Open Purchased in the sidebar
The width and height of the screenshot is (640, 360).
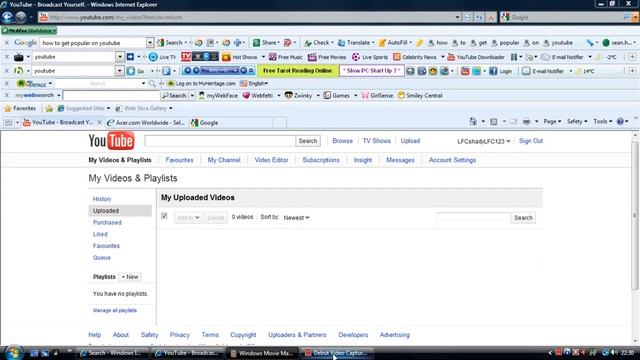tap(107, 222)
